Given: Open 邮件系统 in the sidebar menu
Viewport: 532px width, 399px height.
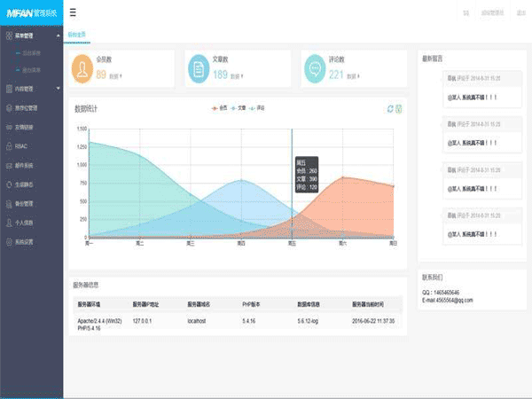Looking at the screenshot, I should tap(25, 166).
